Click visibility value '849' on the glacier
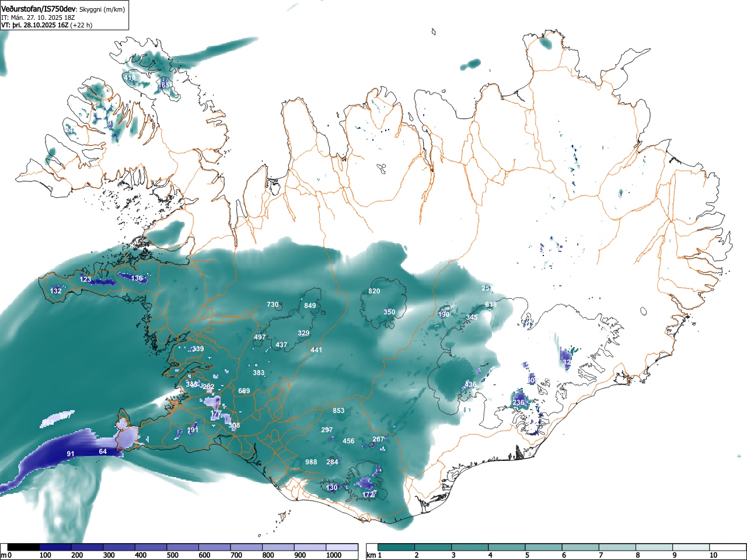This screenshot has width=747, height=560. [x=310, y=306]
